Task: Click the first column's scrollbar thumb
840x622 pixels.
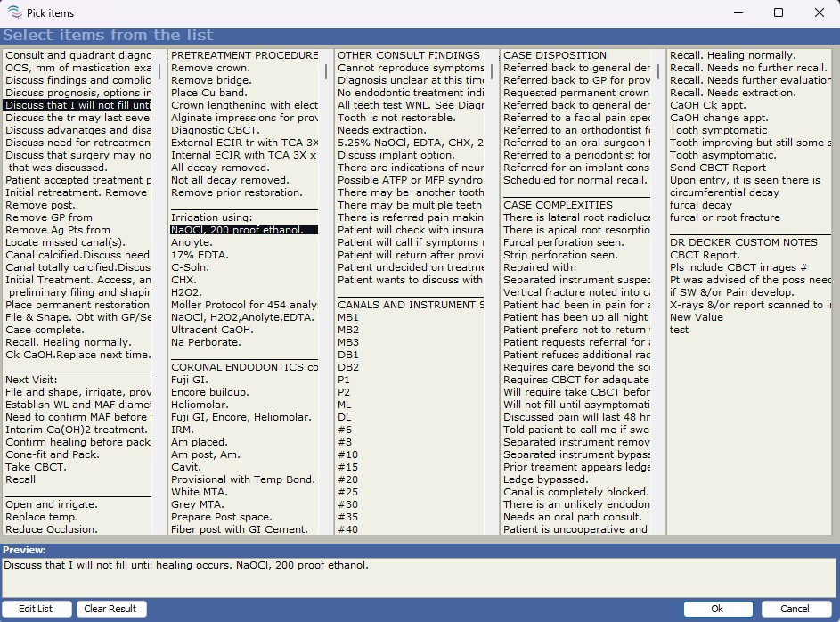Action: coord(160,71)
